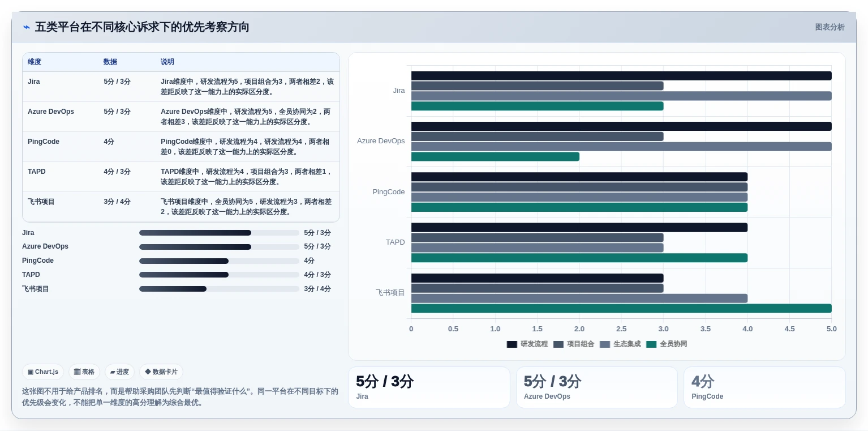
Task: Click the TAPD progress bar
Action: point(219,275)
